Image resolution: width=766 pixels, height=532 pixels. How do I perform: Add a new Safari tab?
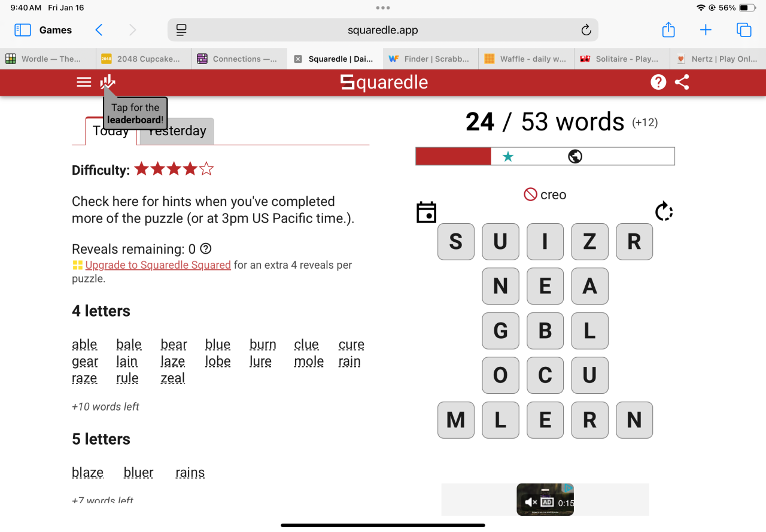click(x=706, y=30)
